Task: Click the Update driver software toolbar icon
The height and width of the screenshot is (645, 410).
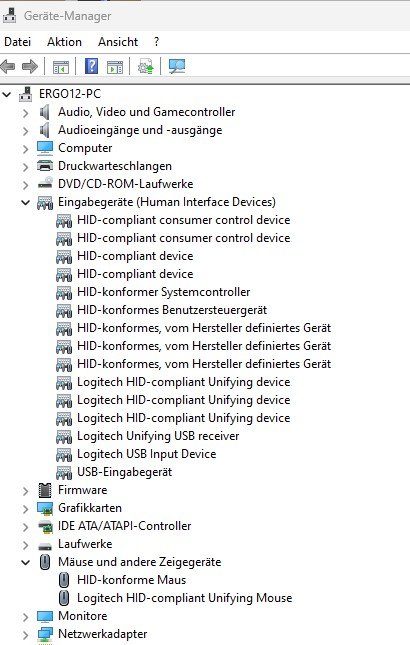Action: tap(146, 66)
